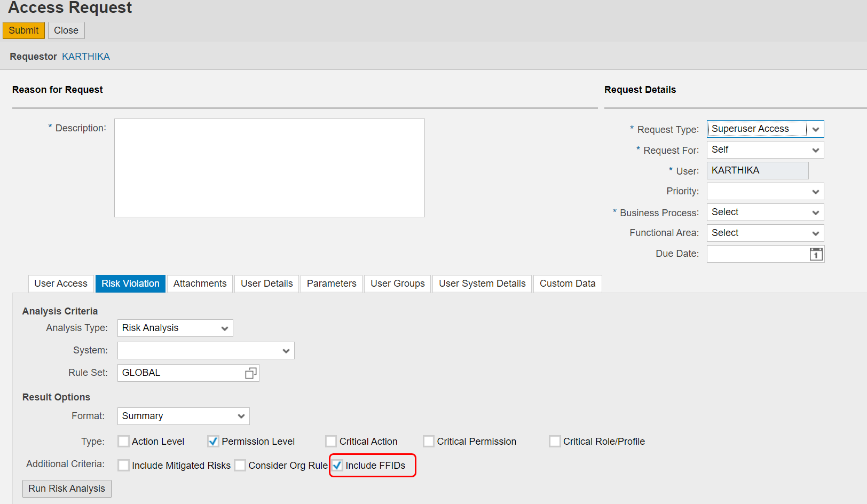The width and height of the screenshot is (867, 504).
Task: Open the KARTHIKA requestor link
Action: click(85, 56)
